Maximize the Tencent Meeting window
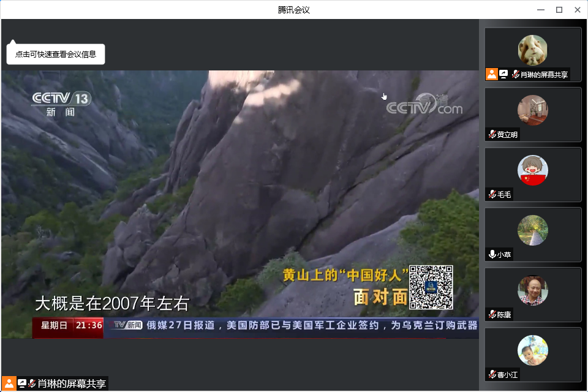Viewport: 588px width, 392px height. coord(559,10)
